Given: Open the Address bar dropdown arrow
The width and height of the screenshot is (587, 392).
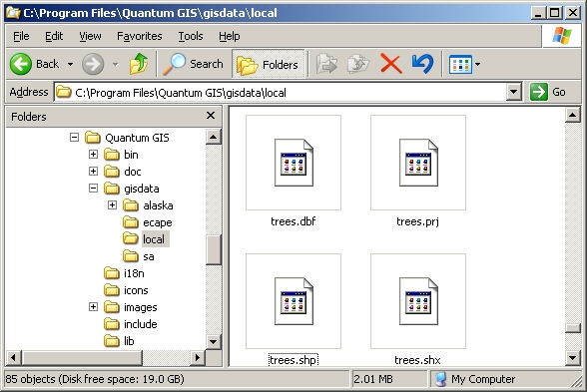Looking at the screenshot, I should tap(514, 92).
